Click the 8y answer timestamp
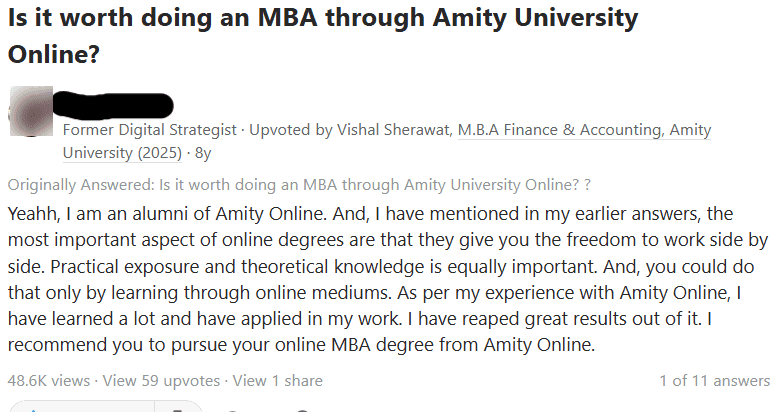 pos(203,153)
